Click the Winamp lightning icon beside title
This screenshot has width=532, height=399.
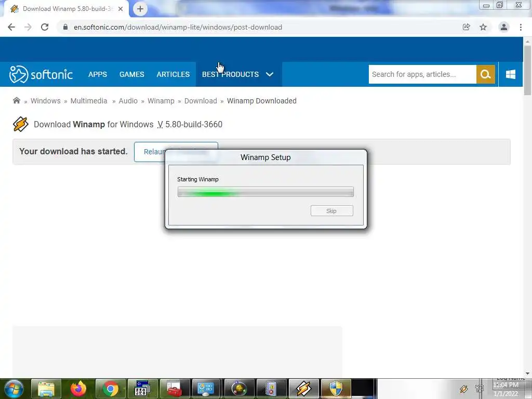pyautogui.click(x=21, y=124)
